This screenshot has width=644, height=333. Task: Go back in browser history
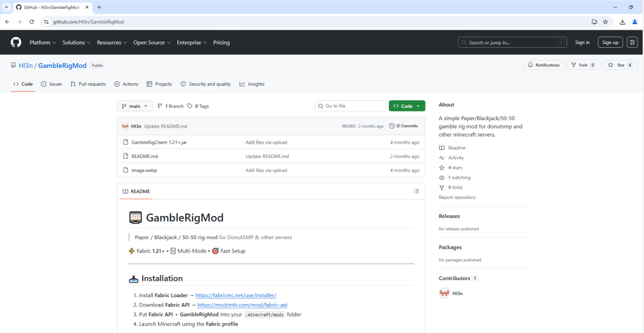point(7,22)
